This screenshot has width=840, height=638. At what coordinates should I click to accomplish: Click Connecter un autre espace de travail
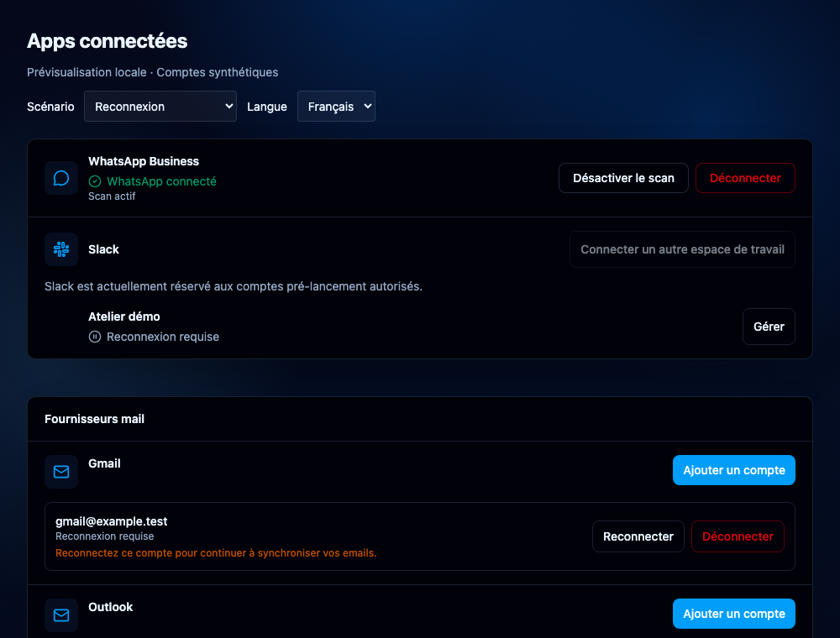click(682, 249)
